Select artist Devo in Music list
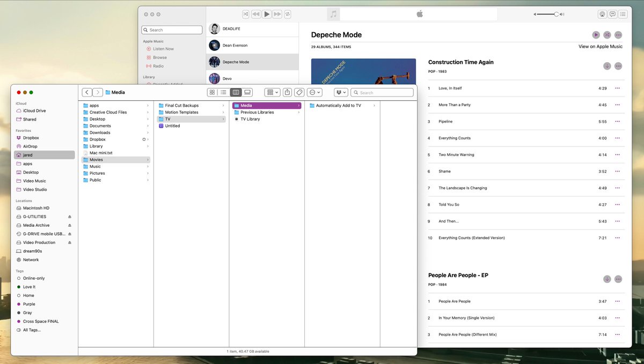Viewport: 644px width, 364px height. pyautogui.click(x=252, y=78)
